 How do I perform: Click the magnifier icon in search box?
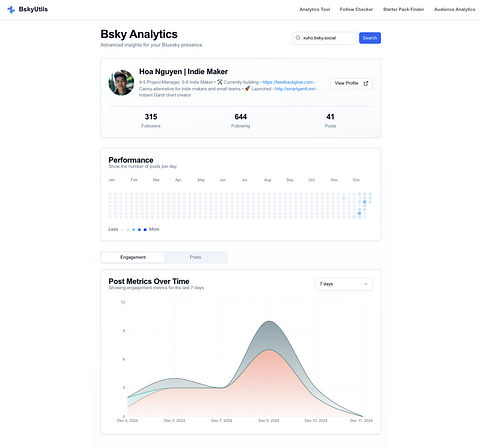coord(298,38)
